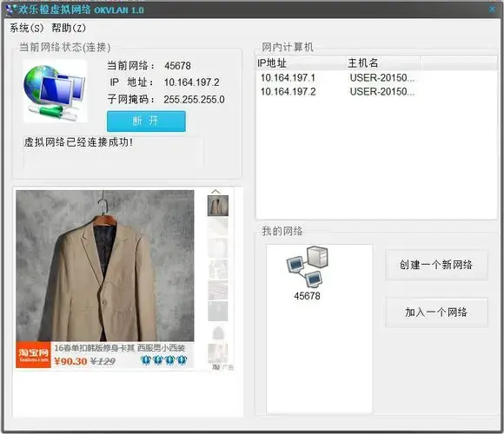
Task: Click the up chevron above ad thumbnails
Action: click(x=216, y=191)
